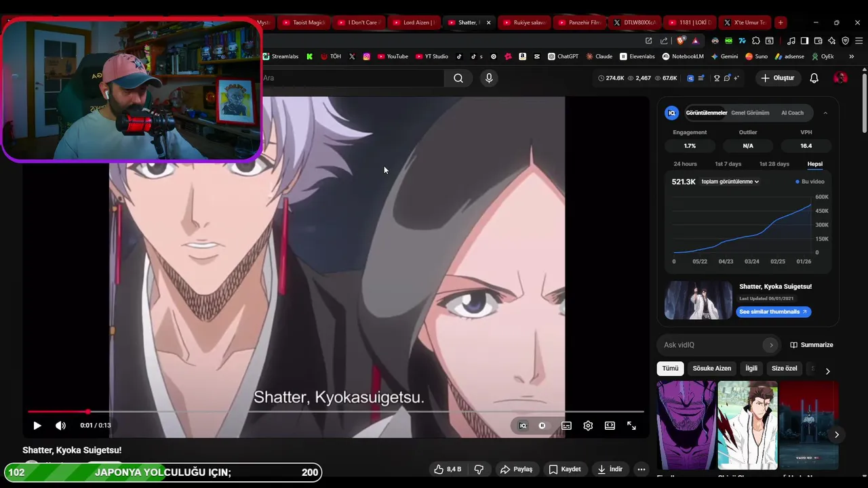Open the NotebookLM bookmark
The height and width of the screenshot is (488, 868).
coord(683,56)
